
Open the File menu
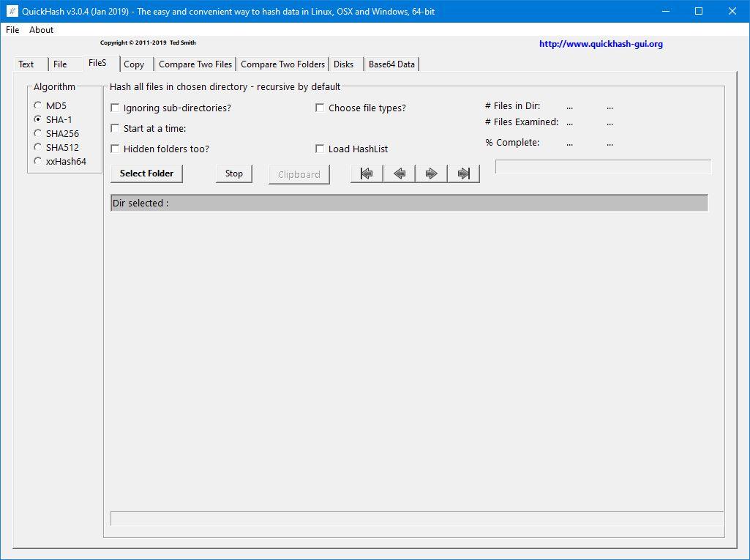click(x=12, y=30)
